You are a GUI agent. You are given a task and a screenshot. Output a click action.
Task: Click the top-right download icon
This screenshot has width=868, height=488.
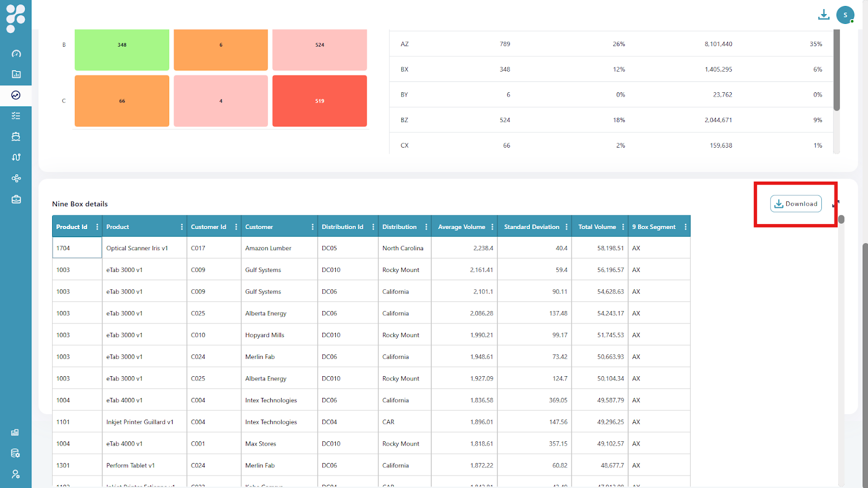coord(824,15)
